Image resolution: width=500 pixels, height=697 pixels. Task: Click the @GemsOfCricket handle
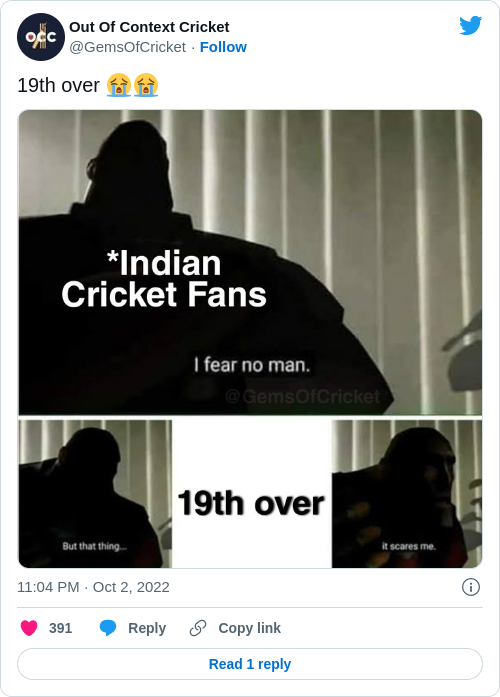click(128, 47)
